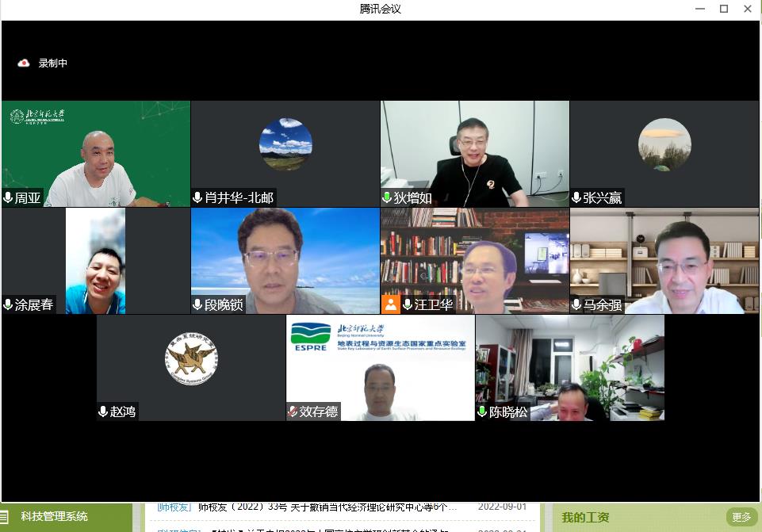Click the red recording cloud icon

24,63
